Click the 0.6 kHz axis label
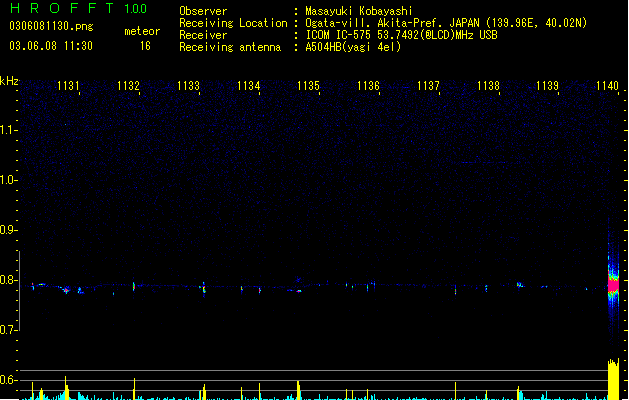The height and width of the screenshot is (400, 629). [x=7, y=380]
